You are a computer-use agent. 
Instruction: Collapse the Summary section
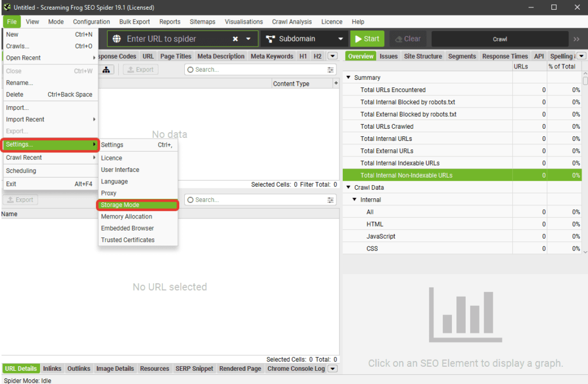click(349, 78)
